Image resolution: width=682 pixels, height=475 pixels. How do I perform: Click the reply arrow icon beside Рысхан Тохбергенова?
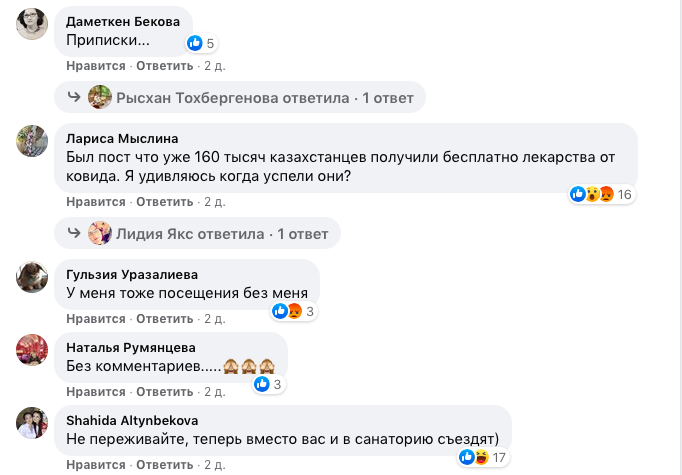[x=74, y=97]
